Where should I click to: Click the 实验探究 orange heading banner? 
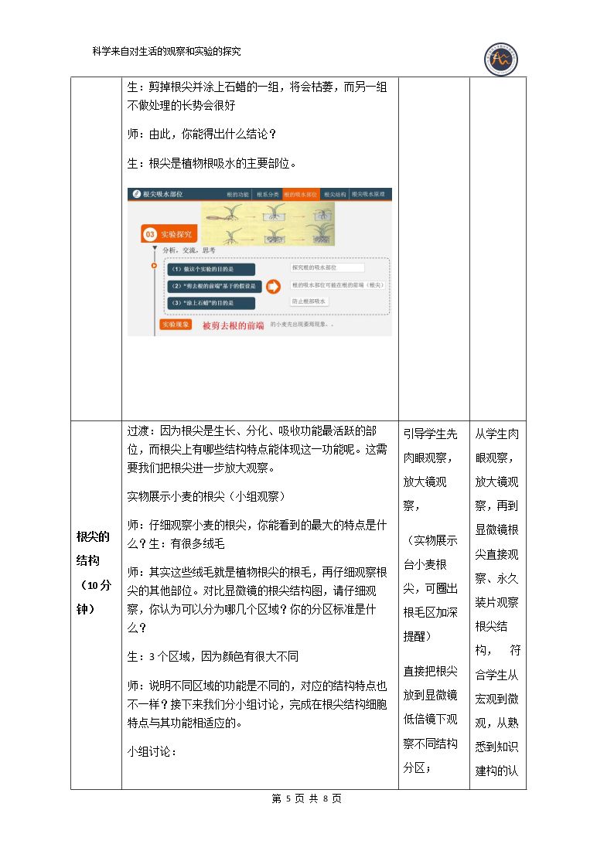pos(169,234)
